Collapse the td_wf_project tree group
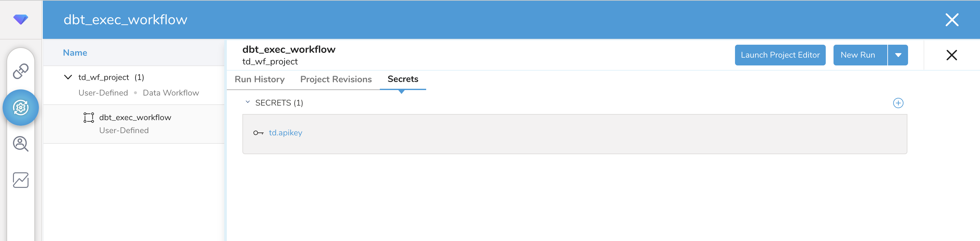 click(68, 77)
